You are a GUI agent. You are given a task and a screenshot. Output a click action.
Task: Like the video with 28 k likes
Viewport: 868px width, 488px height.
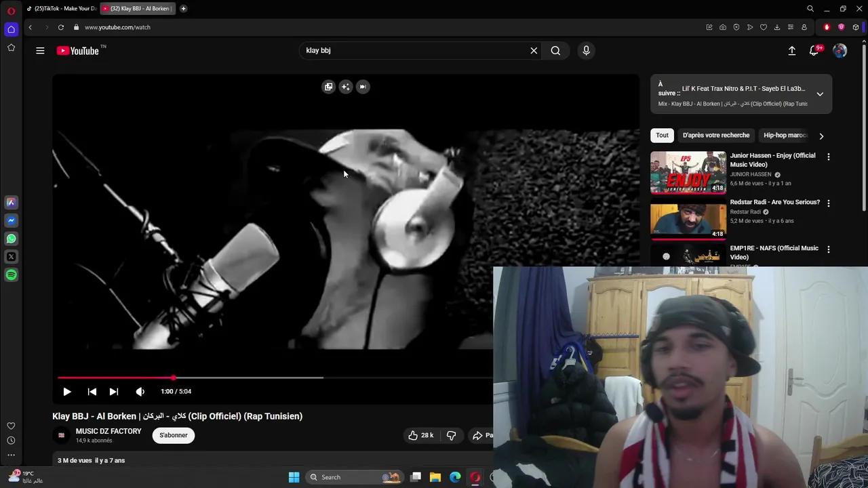click(420, 435)
